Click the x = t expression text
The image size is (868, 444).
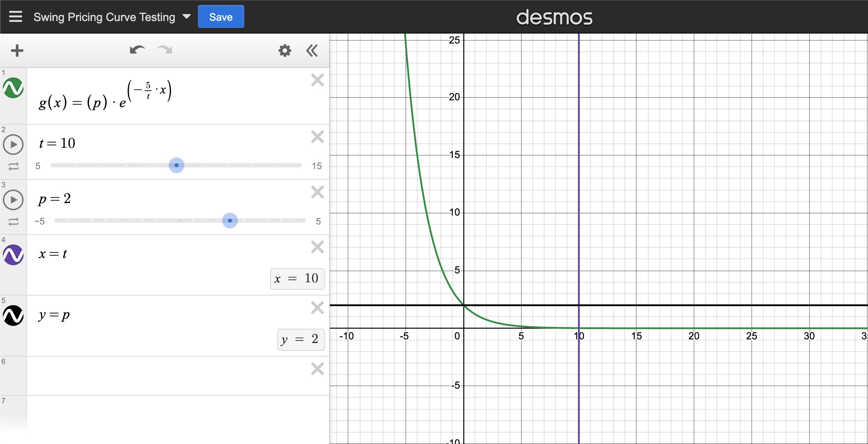pyautogui.click(x=53, y=254)
